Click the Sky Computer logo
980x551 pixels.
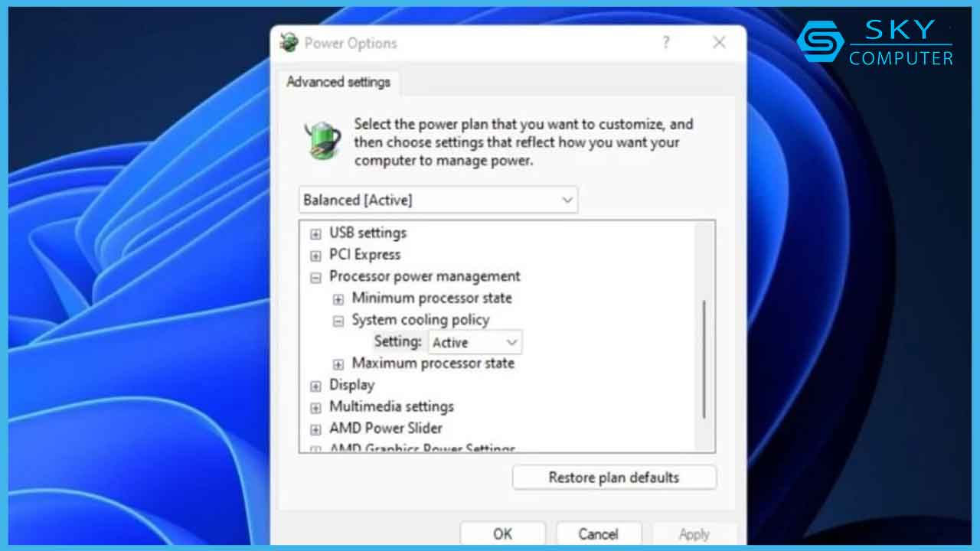click(x=875, y=42)
